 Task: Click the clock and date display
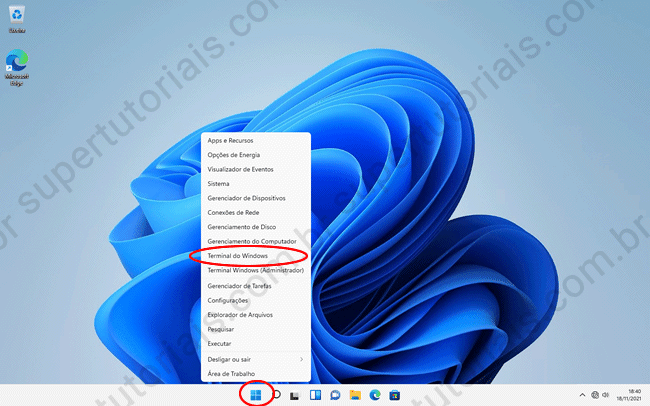(x=631, y=395)
